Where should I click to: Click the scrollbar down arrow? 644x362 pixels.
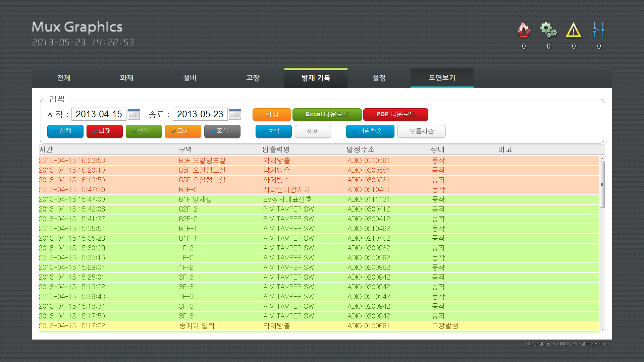pos(602,329)
